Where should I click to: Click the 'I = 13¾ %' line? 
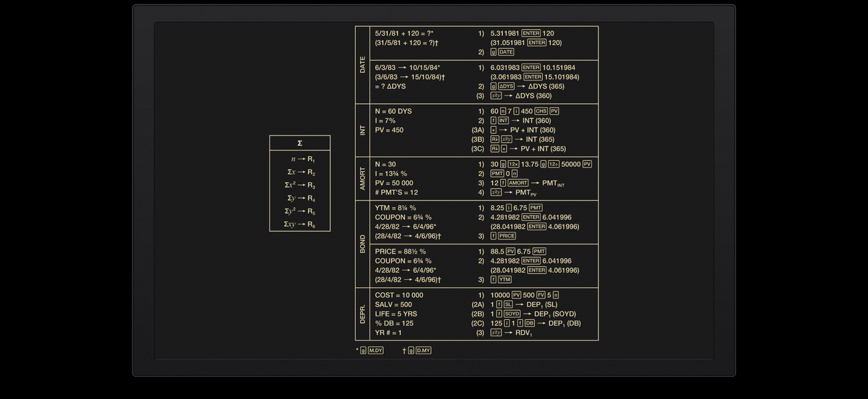[x=391, y=173]
